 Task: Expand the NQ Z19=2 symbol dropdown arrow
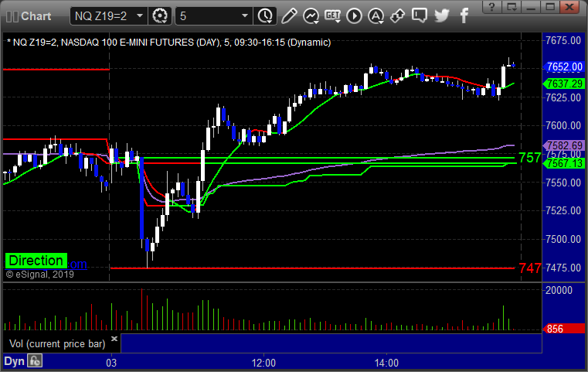point(140,16)
